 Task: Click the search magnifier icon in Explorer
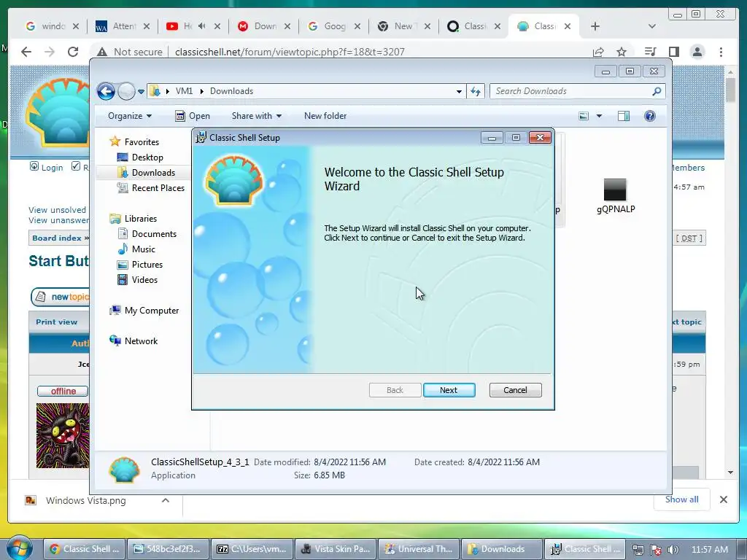pyautogui.click(x=657, y=91)
